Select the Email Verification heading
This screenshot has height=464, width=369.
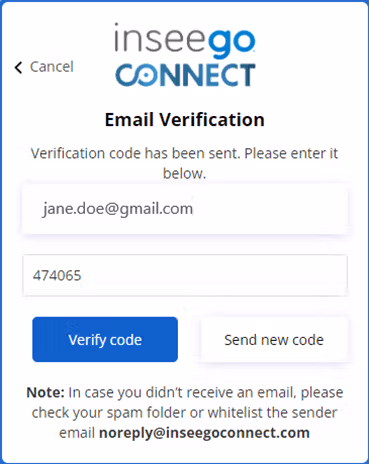tap(185, 119)
